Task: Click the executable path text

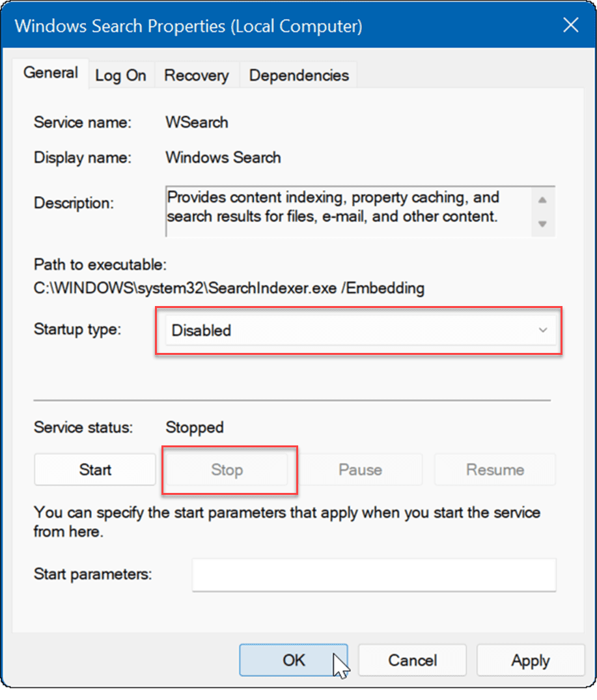Action: (x=229, y=288)
